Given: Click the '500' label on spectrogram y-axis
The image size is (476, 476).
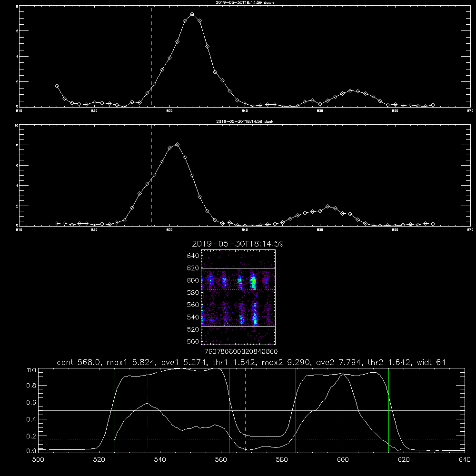Looking at the screenshot, I should (193, 341).
